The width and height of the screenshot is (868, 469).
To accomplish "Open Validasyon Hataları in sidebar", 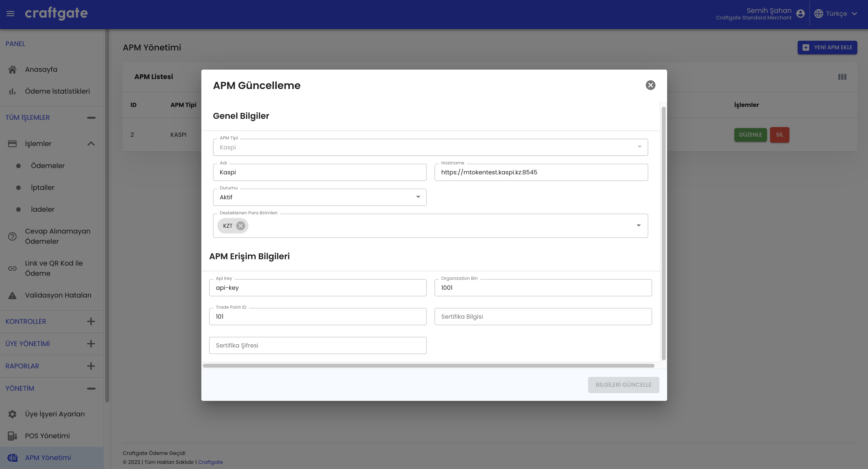I will [x=52, y=295].
